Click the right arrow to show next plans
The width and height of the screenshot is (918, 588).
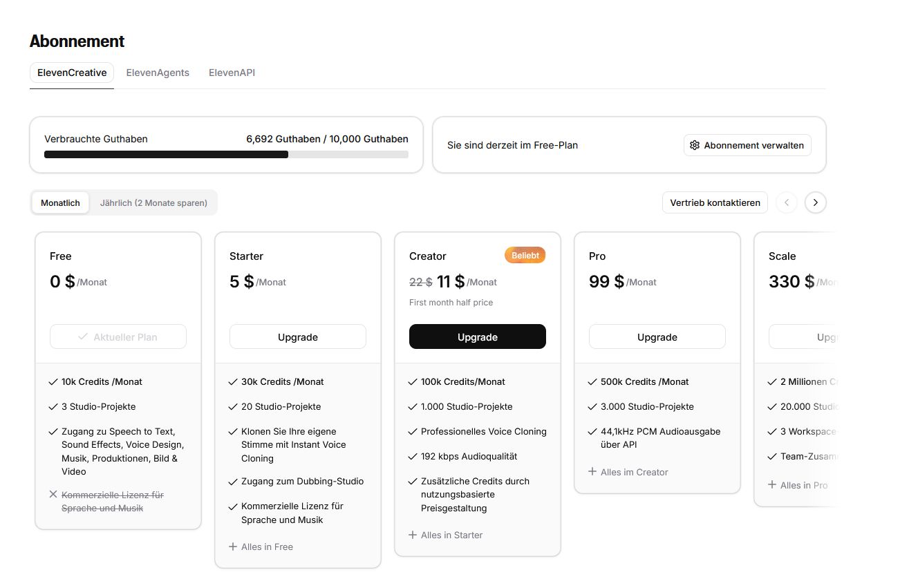[x=816, y=202]
